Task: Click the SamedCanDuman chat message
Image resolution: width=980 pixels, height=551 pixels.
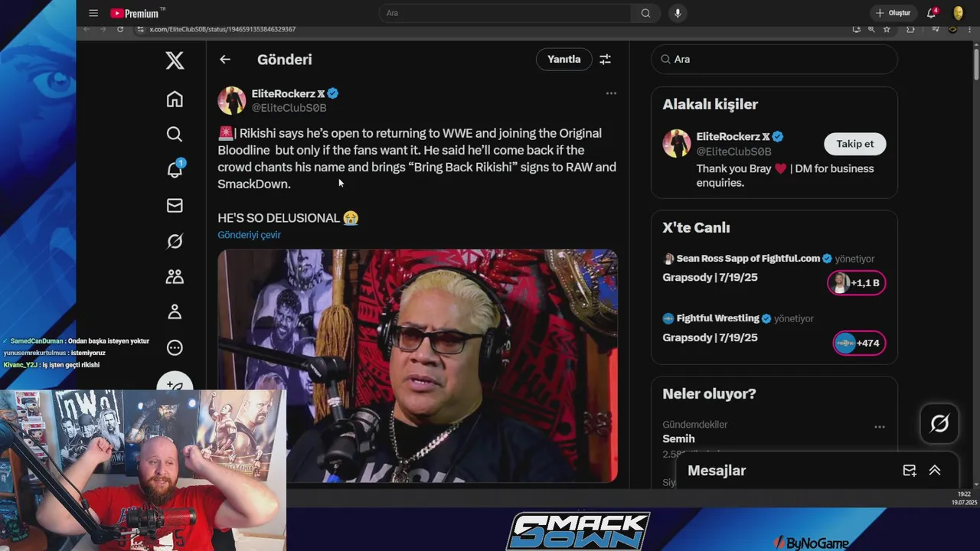Action: point(77,341)
